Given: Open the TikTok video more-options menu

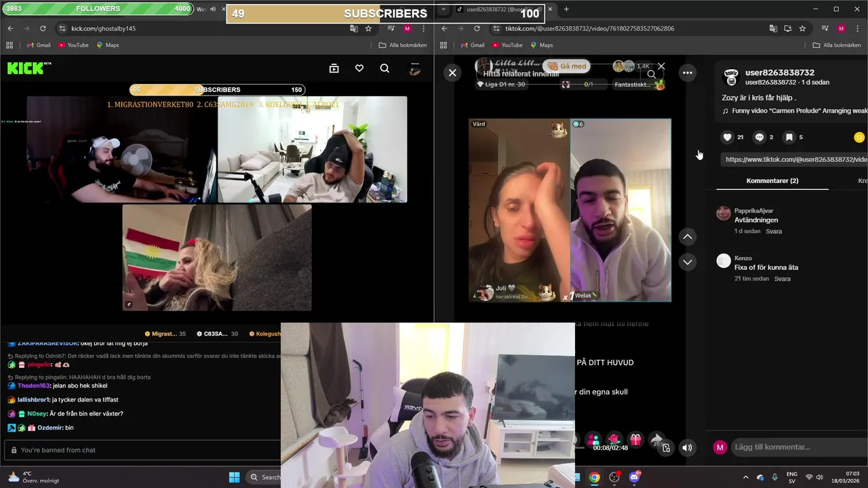Looking at the screenshot, I should coord(688,73).
